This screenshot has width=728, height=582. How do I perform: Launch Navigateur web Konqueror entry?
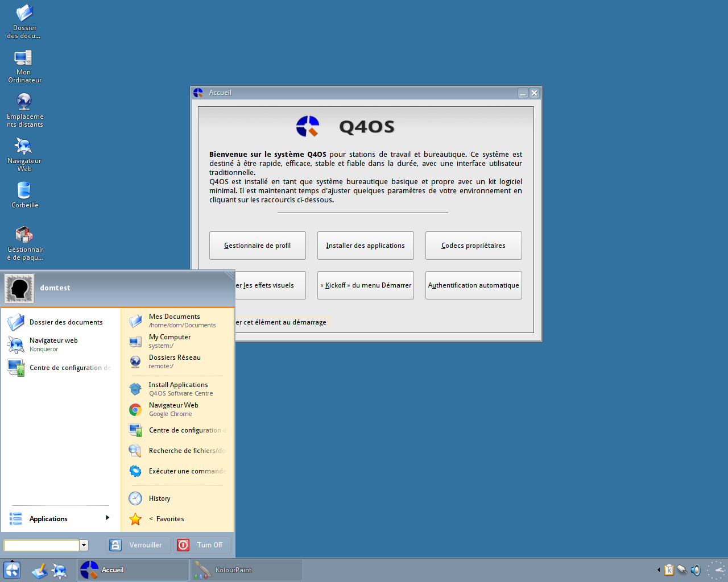pyautogui.click(x=60, y=344)
